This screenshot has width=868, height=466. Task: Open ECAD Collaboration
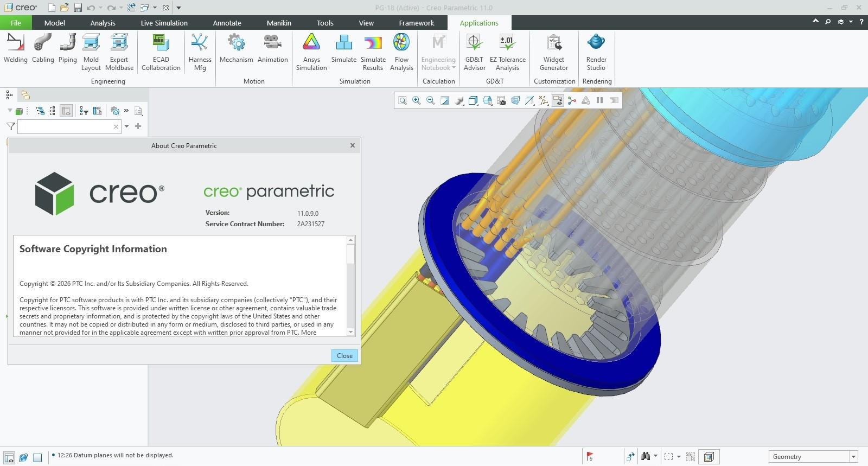(161, 53)
